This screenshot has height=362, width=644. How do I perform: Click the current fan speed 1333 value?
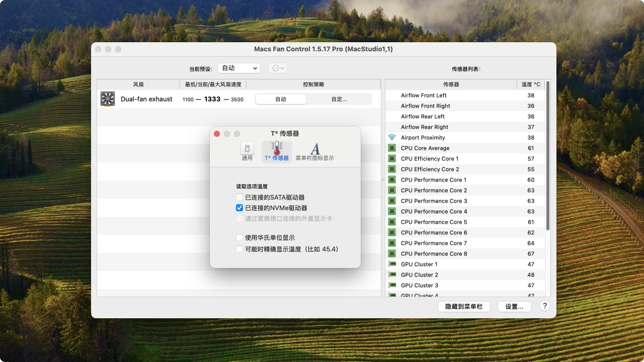tap(212, 99)
